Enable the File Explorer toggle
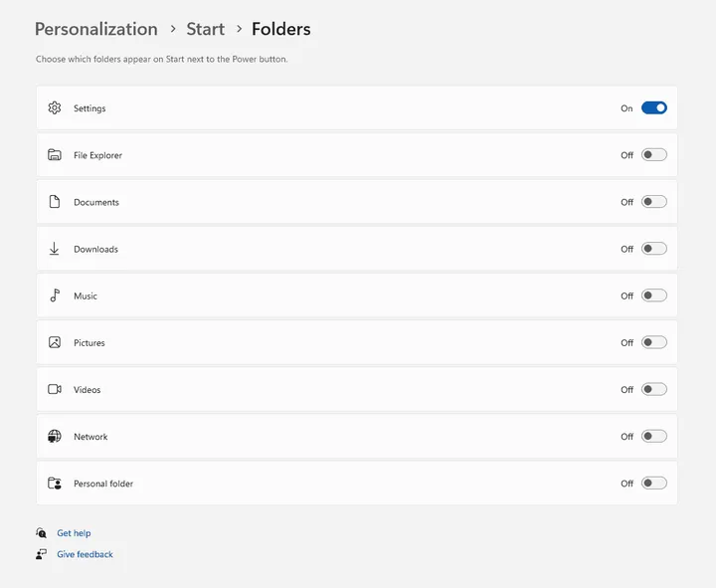Viewport: 716px width, 588px height. click(653, 155)
